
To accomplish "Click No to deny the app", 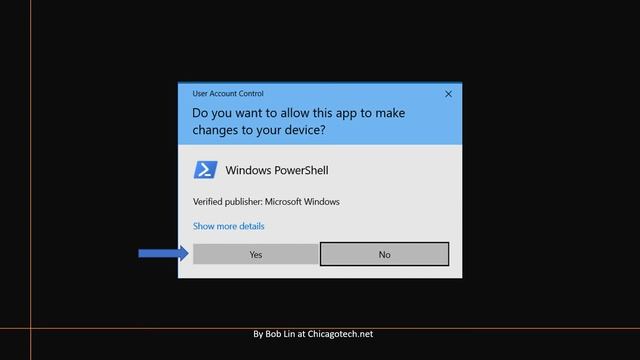I will pyautogui.click(x=384, y=254).
